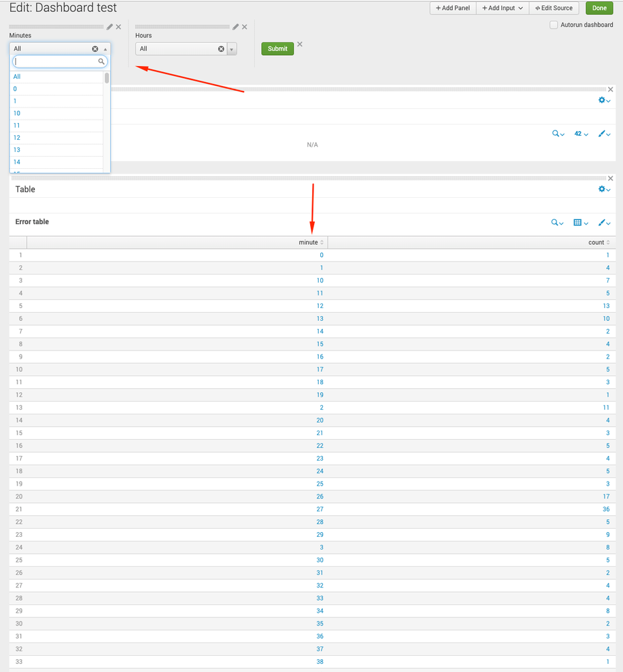
Task: Remove the Table panel using its X
Action: coord(610,178)
